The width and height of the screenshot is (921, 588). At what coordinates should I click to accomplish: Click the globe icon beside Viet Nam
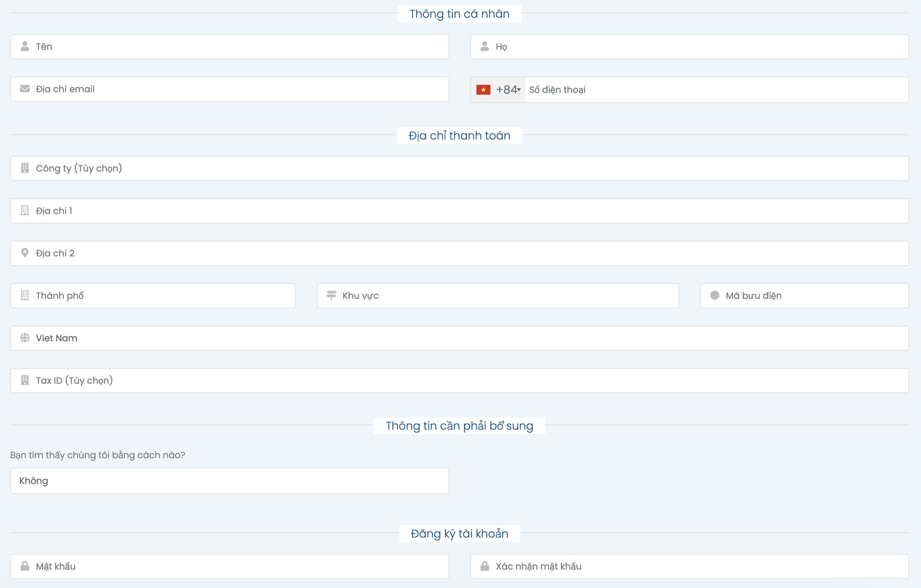pos(25,338)
